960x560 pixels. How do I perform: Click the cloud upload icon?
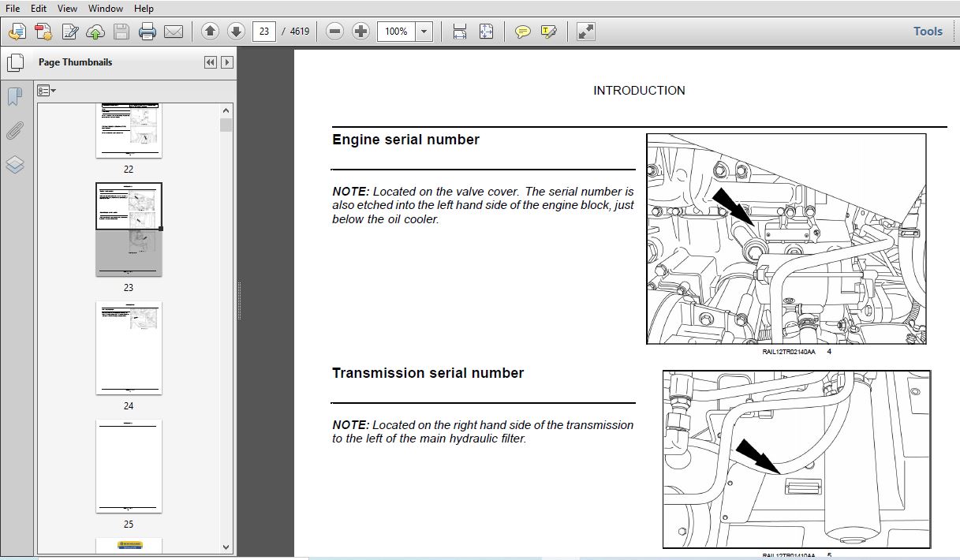pos(95,32)
